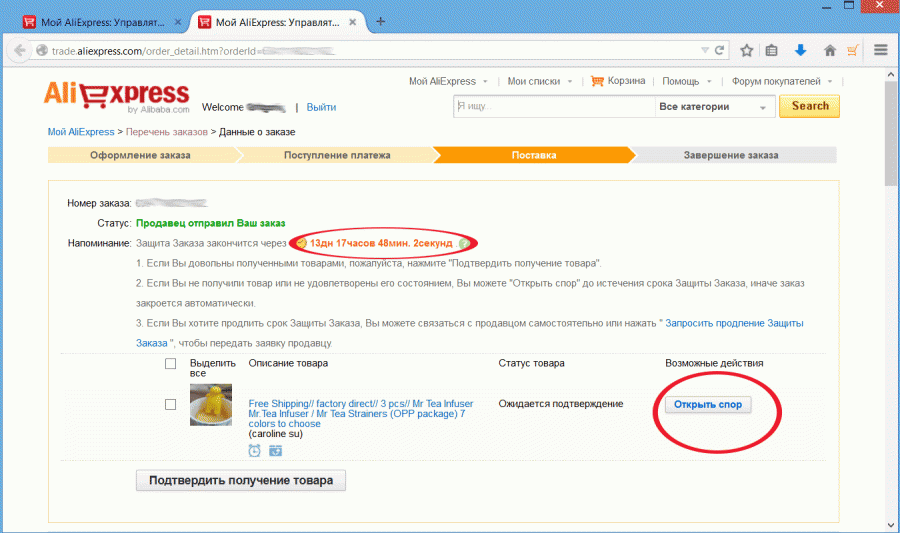This screenshot has height=533, width=900.
Task: Click the AliExpress logo
Action: pos(117,96)
